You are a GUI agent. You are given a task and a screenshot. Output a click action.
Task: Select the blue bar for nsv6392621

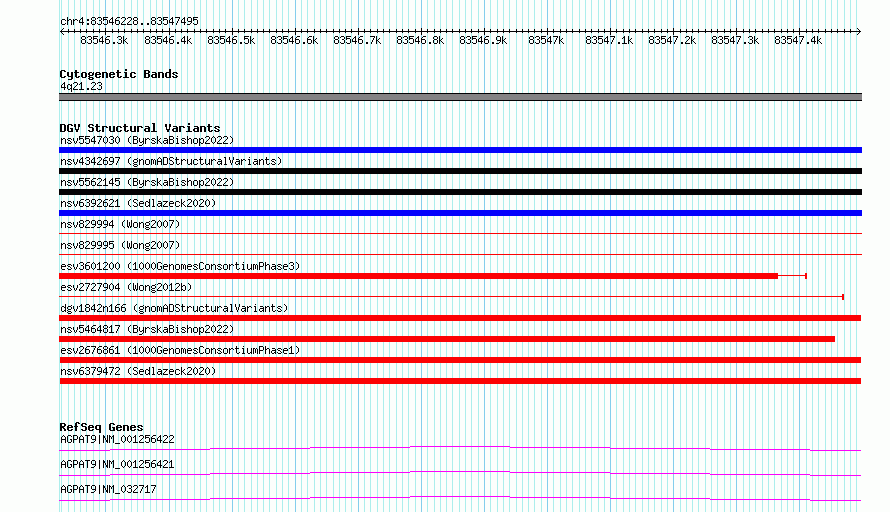click(460, 213)
